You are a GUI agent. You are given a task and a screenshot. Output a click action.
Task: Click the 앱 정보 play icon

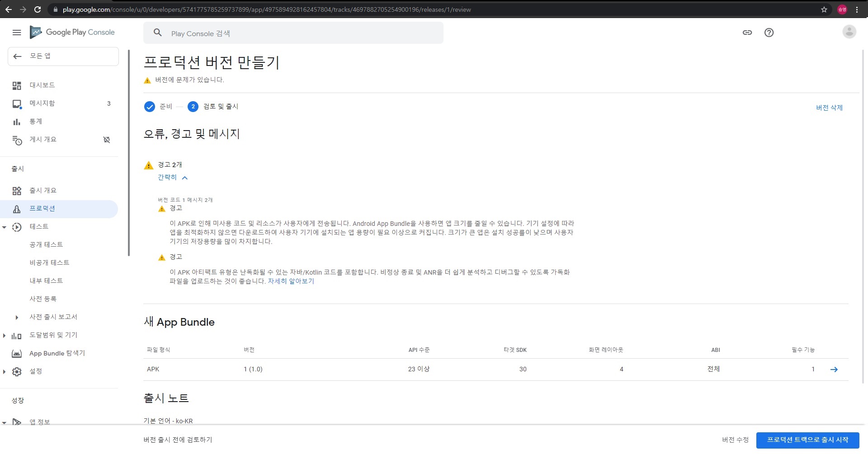[x=17, y=422]
